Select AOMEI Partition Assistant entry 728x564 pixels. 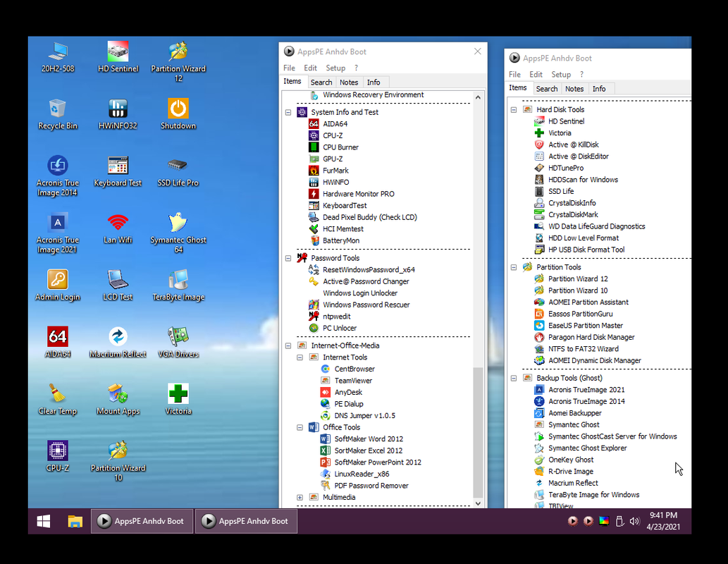tap(588, 302)
